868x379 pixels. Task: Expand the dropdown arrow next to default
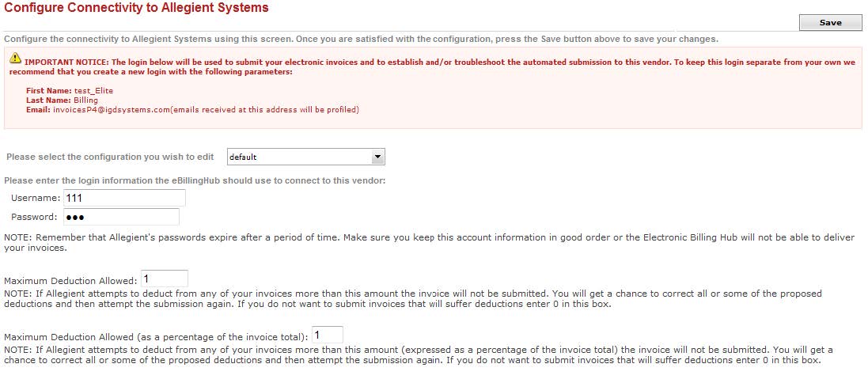[x=377, y=157]
